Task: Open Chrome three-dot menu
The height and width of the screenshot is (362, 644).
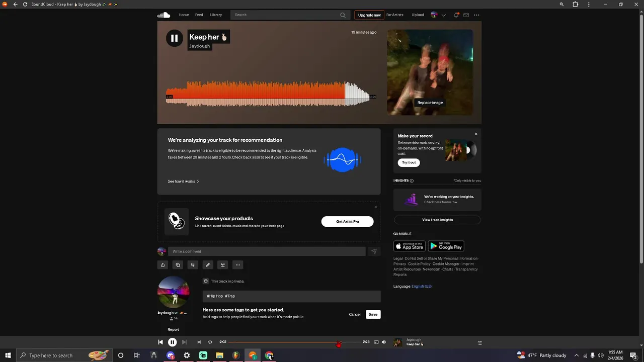Action: coord(589,4)
